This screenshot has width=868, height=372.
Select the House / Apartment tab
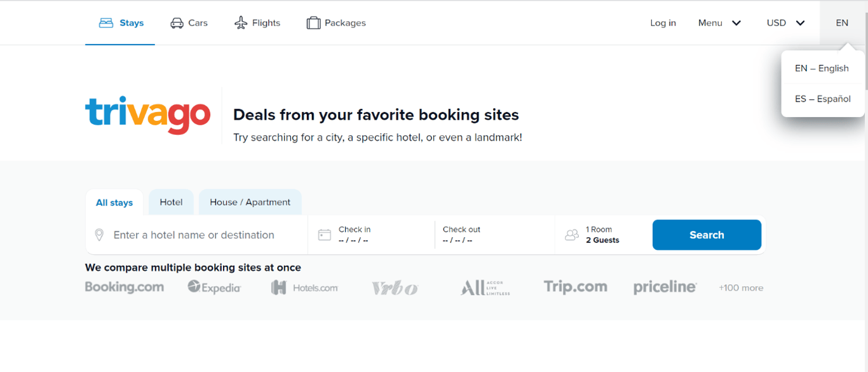250,202
